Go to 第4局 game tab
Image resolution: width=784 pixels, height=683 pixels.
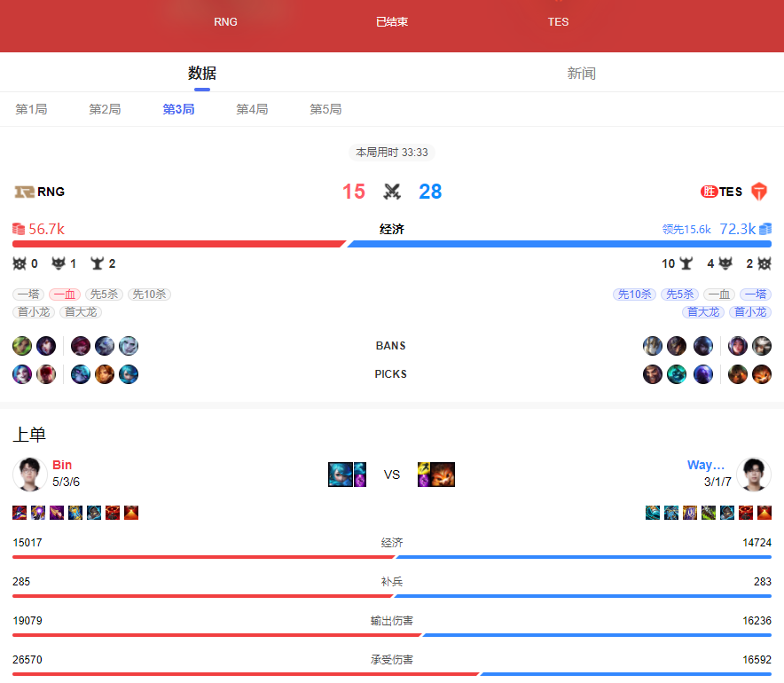(252, 109)
